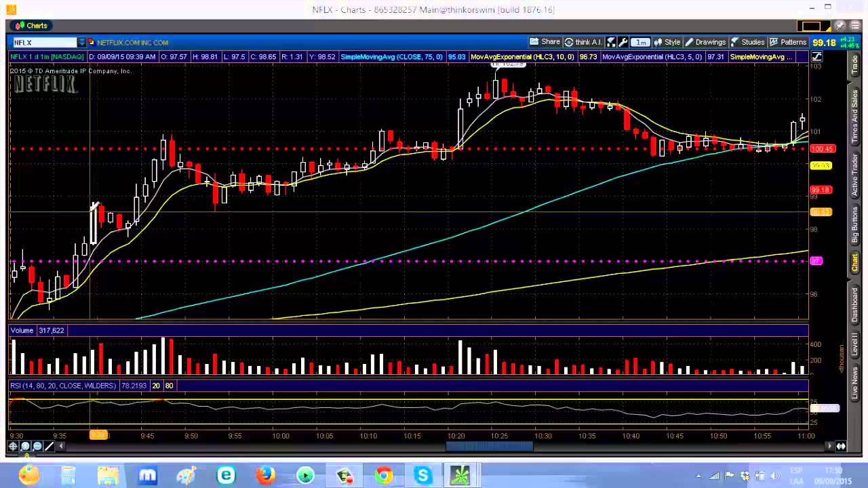Click the 17:50 system clock
The width and height of the screenshot is (868, 488).
point(833,471)
